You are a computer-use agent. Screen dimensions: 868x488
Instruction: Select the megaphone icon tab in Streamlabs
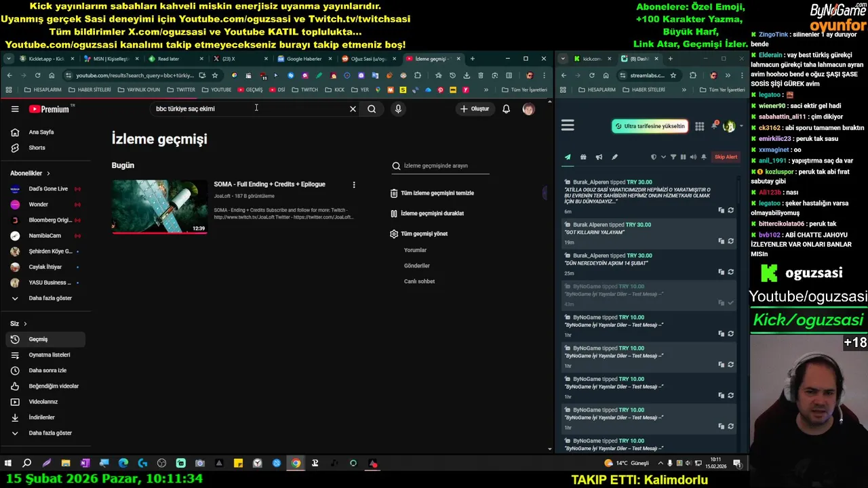(x=599, y=157)
